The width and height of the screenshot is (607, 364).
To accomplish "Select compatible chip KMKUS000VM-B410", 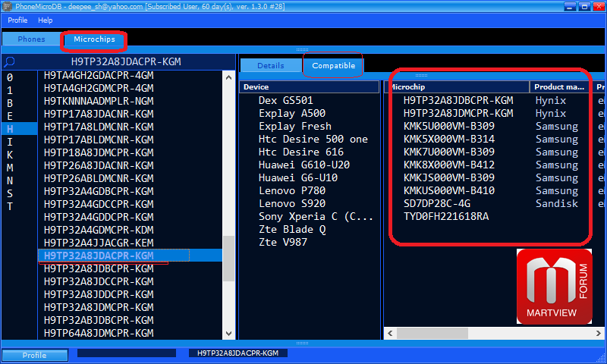I will click(x=449, y=190).
